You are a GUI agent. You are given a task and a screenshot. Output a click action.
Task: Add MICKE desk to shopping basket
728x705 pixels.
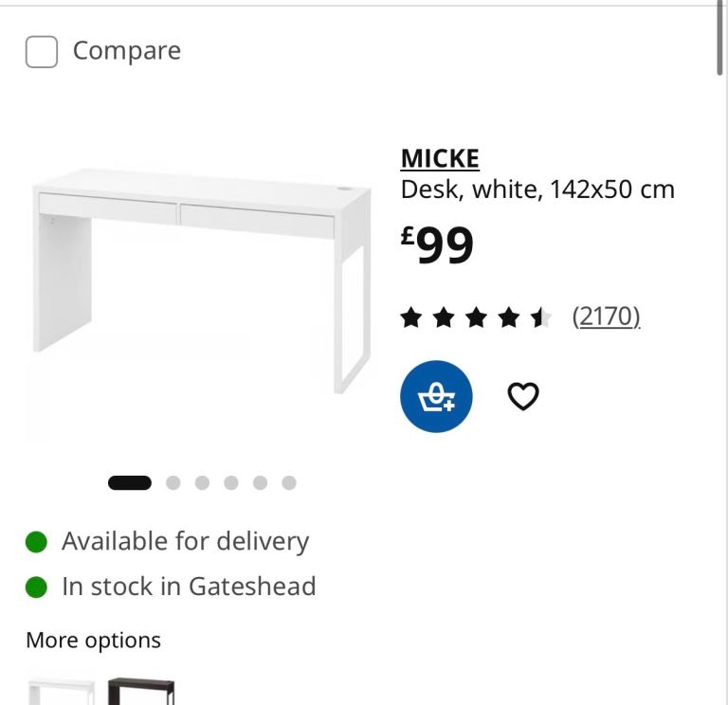click(x=436, y=396)
